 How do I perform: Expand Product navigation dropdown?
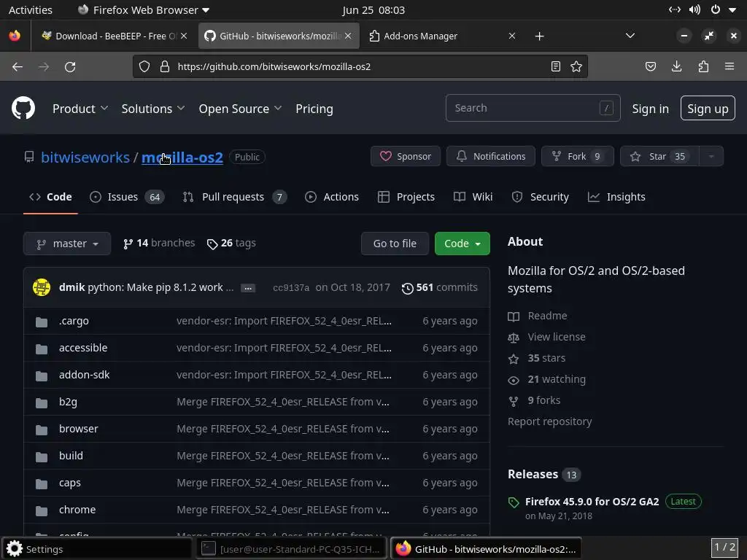tap(80, 109)
